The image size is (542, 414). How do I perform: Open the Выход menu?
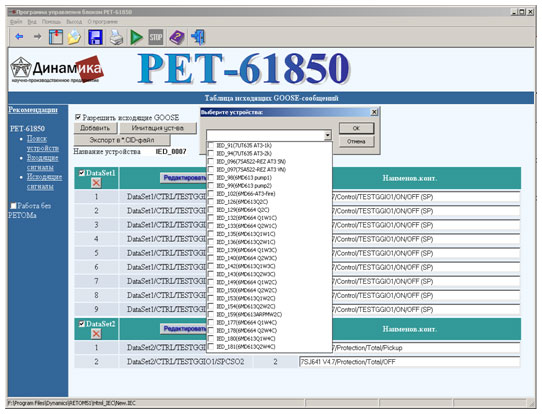74,22
